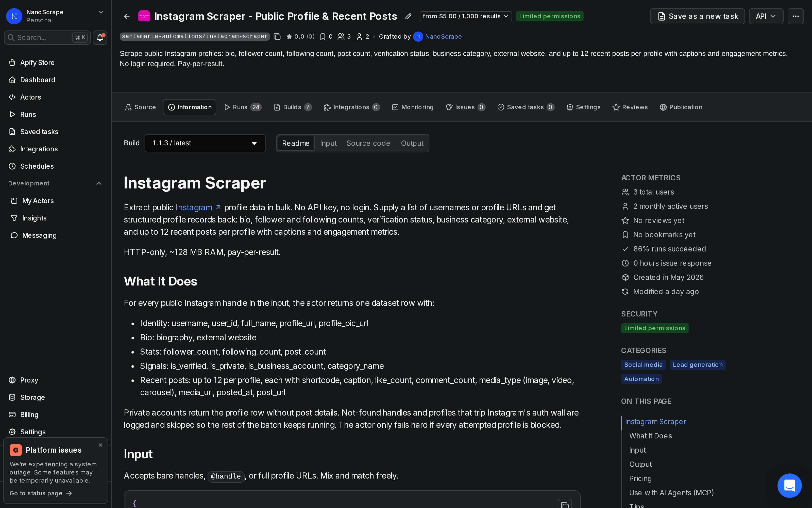Open the Builds tab

(x=293, y=107)
